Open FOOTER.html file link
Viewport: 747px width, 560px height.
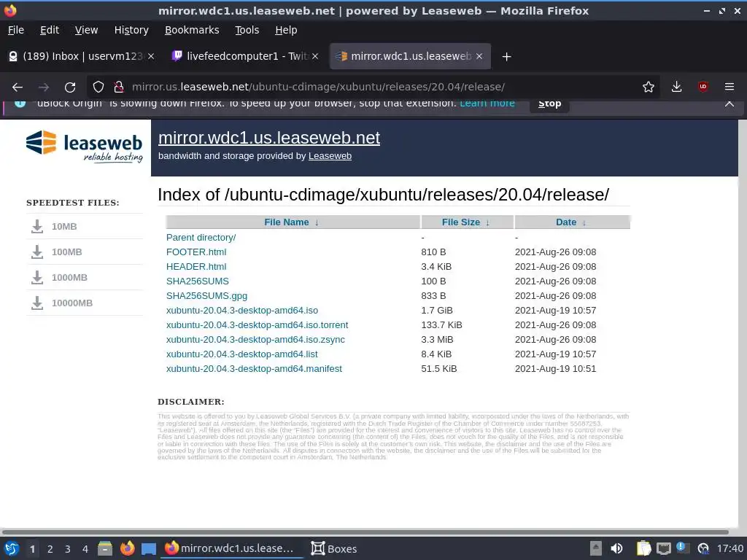coord(196,252)
